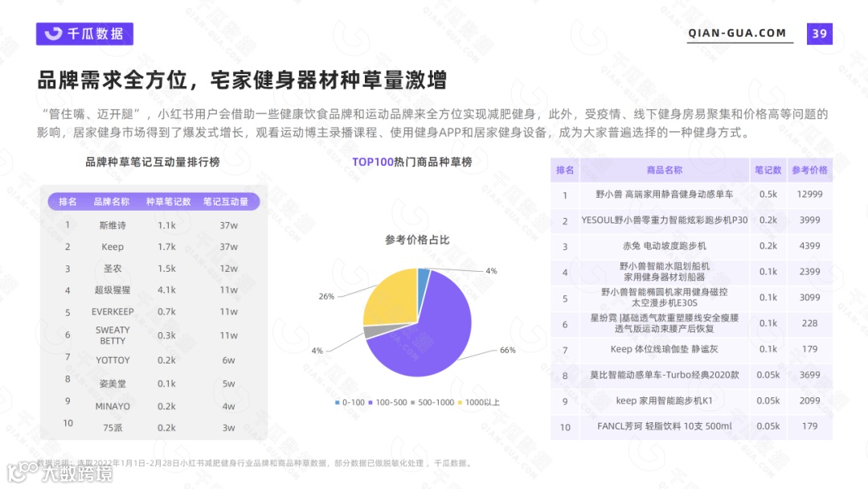Image resolution: width=868 pixels, height=489 pixels.
Task: Click the 参考价格 column header
Action: (809, 170)
